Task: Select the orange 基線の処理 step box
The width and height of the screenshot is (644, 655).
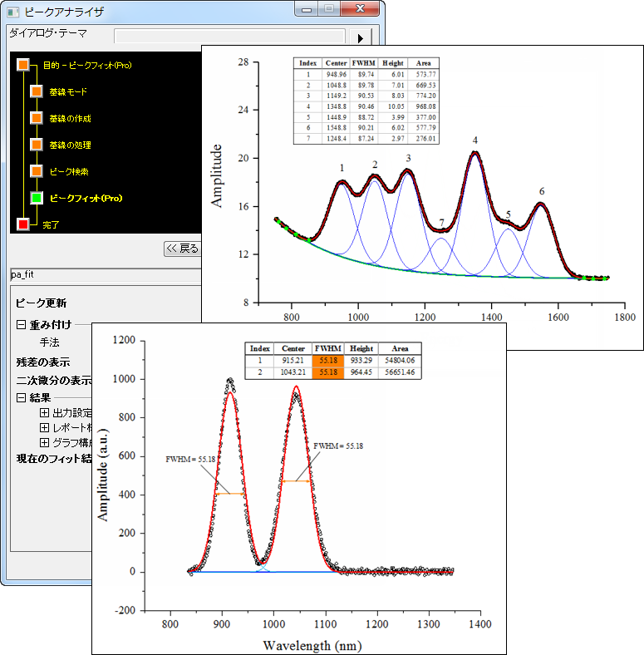Action: click(37, 145)
